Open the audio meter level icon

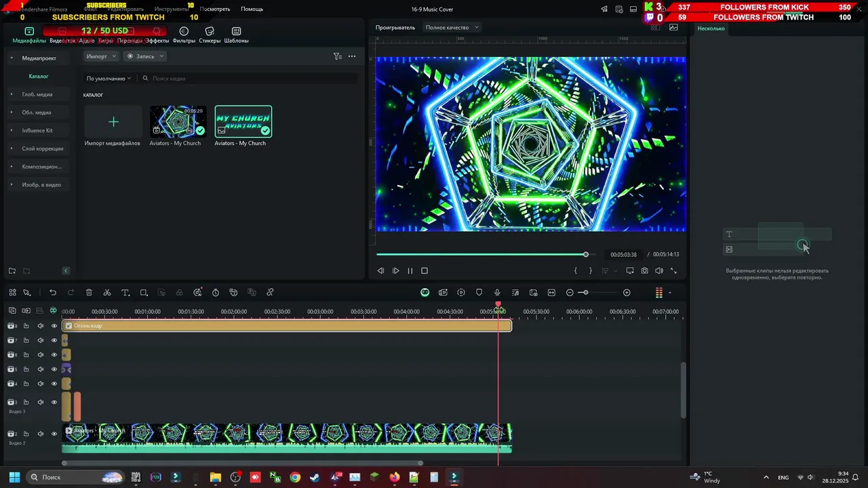pos(658,293)
